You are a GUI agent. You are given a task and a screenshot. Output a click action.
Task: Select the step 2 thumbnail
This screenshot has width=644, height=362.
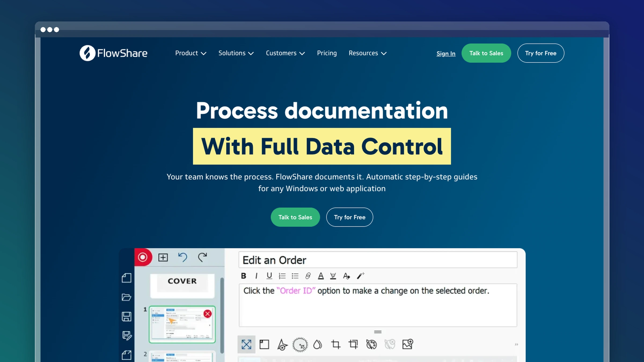[x=182, y=357]
